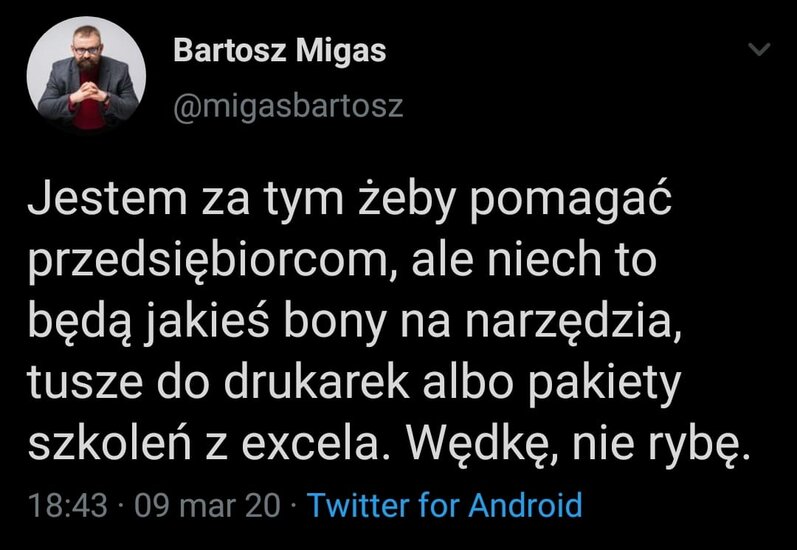The width and height of the screenshot is (797, 550).
Task: Click the word pomagać in the tweet
Action: pyautogui.click(x=571, y=200)
